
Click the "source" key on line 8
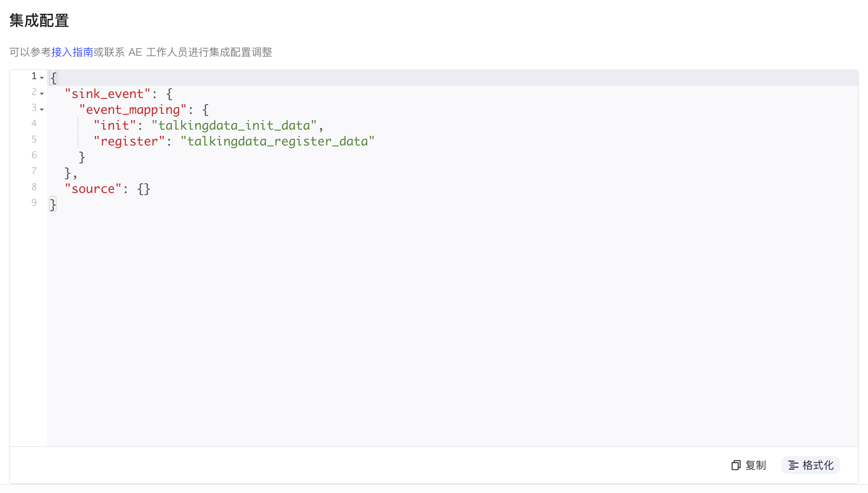[x=93, y=189]
